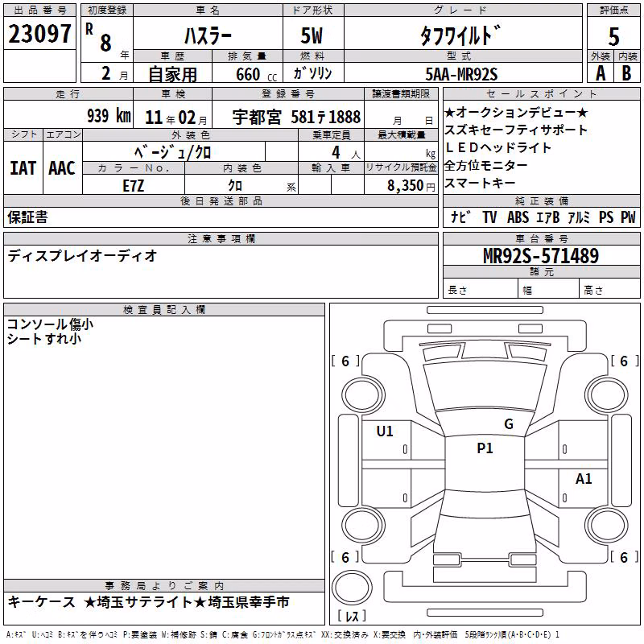644x644 pixels.
Task: Click the color number E7Z
Action: click(134, 186)
